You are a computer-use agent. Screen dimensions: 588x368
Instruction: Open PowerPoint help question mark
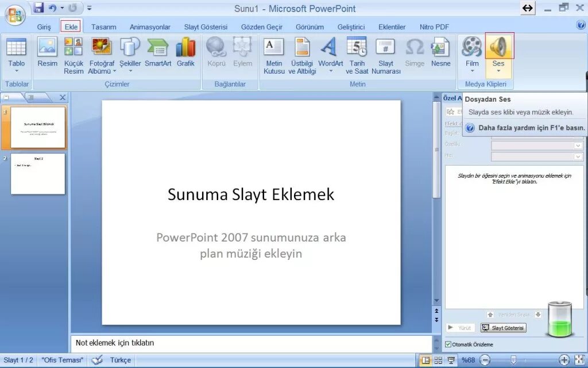(581, 25)
